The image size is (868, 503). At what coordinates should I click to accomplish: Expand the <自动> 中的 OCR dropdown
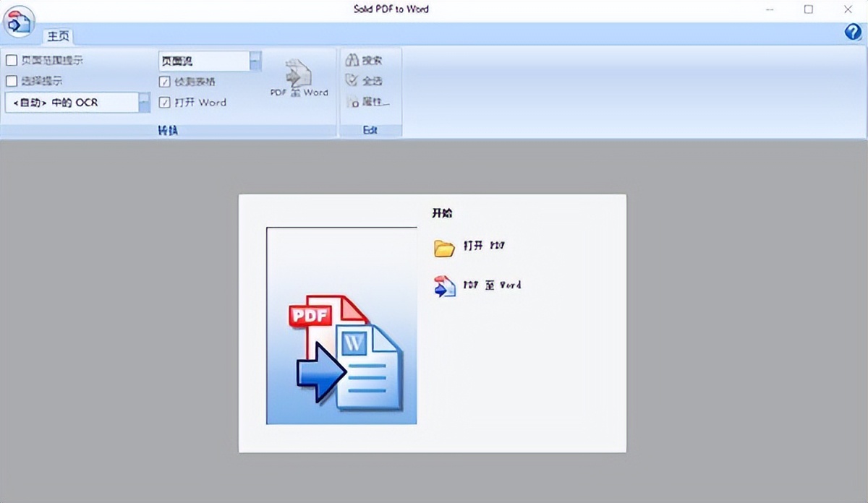[144, 103]
